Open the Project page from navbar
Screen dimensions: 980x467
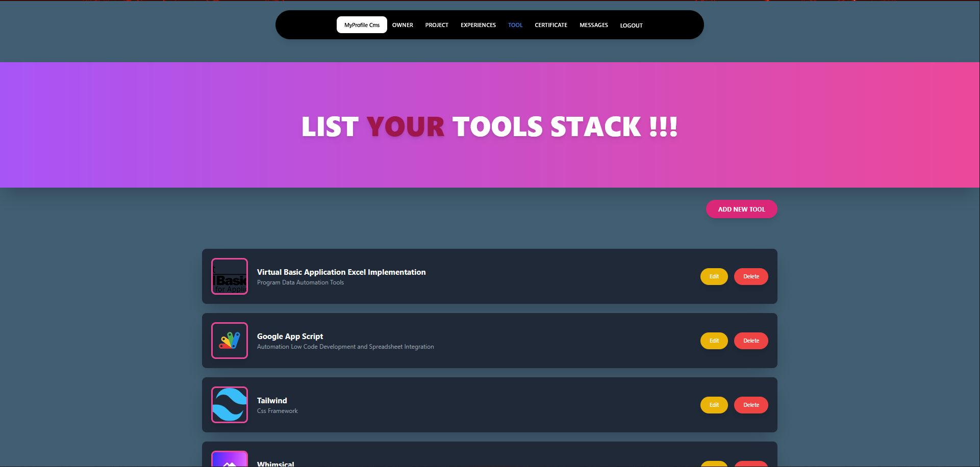point(437,25)
